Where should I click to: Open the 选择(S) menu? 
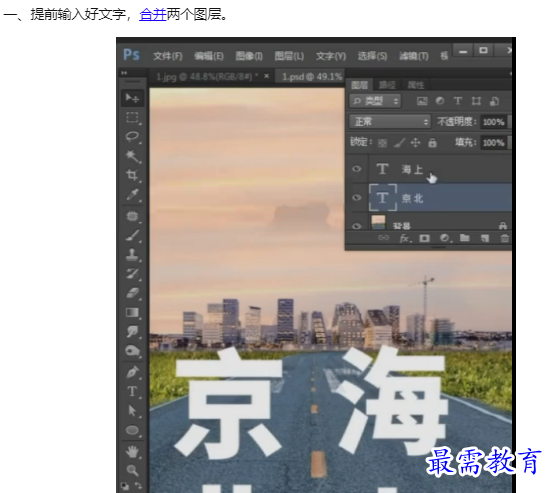pos(372,56)
